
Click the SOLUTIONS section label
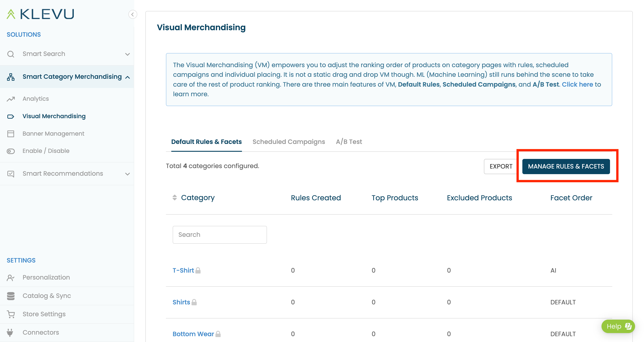click(24, 34)
